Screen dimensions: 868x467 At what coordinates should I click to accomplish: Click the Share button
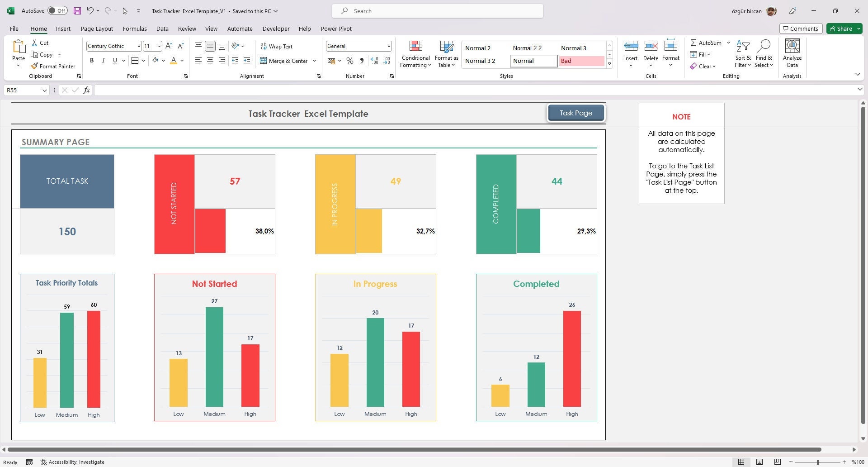[843, 28]
